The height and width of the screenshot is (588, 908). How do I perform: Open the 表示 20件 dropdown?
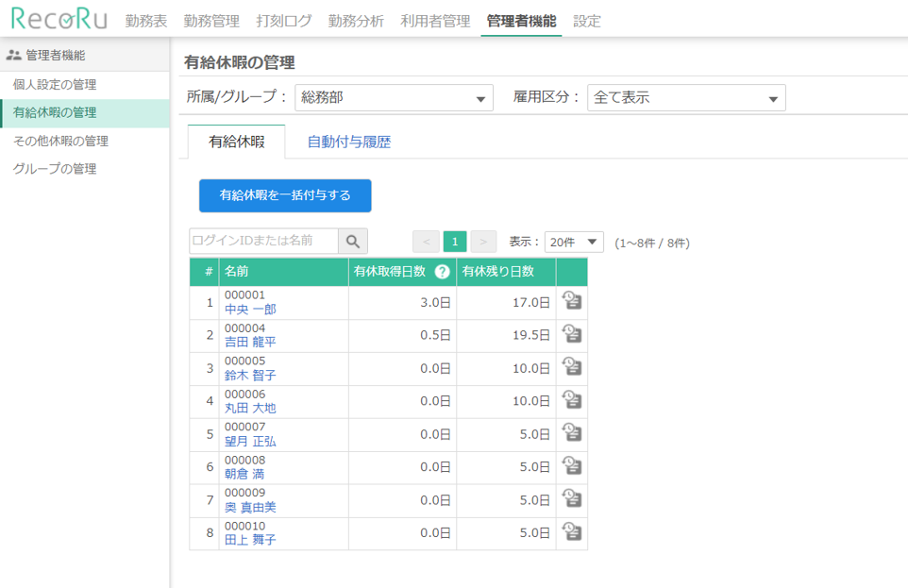coord(574,241)
